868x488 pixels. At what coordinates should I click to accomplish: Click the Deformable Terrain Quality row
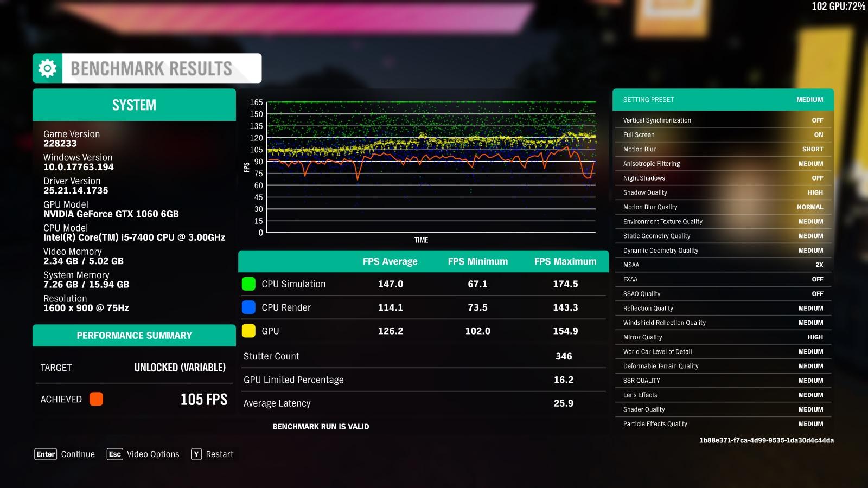723,366
